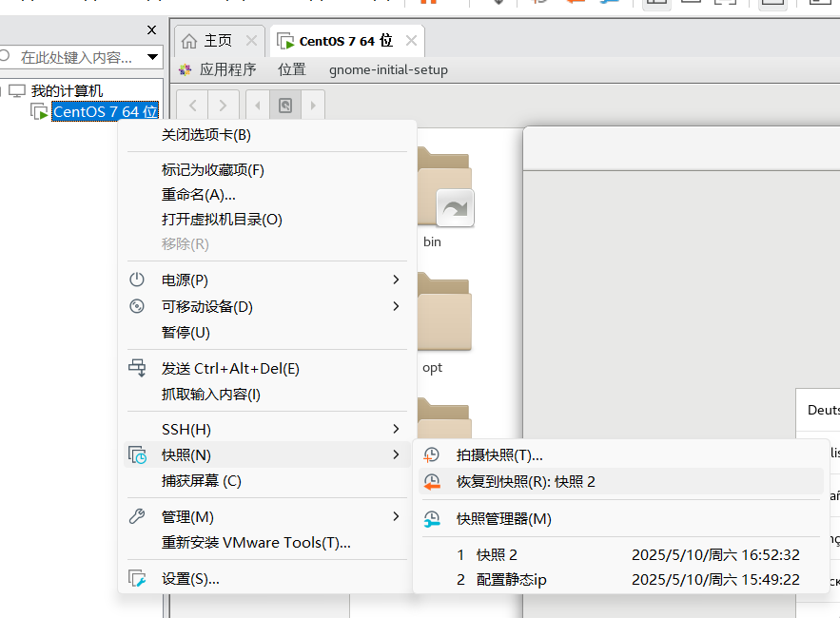Image resolution: width=840 pixels, height=618 pixels.
Task: Expand the 可移动设备(D) submenu
Action: [396, 306]
